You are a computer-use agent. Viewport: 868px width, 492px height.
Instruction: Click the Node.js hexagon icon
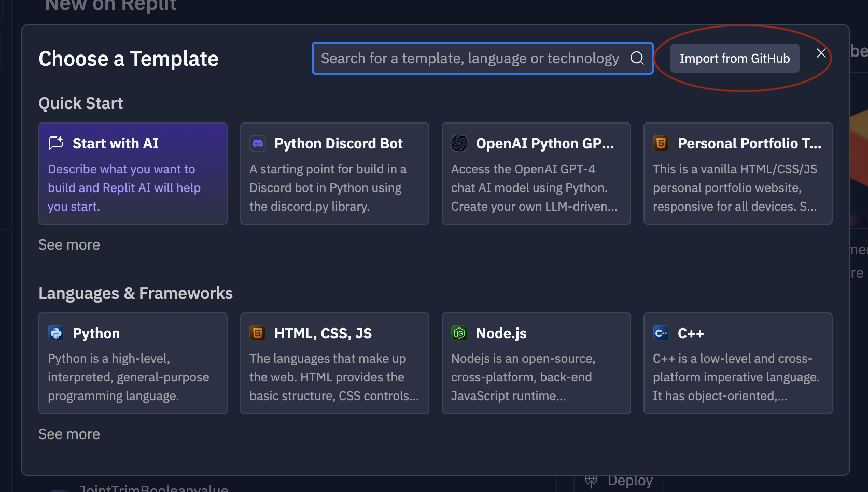click(459, 333)
